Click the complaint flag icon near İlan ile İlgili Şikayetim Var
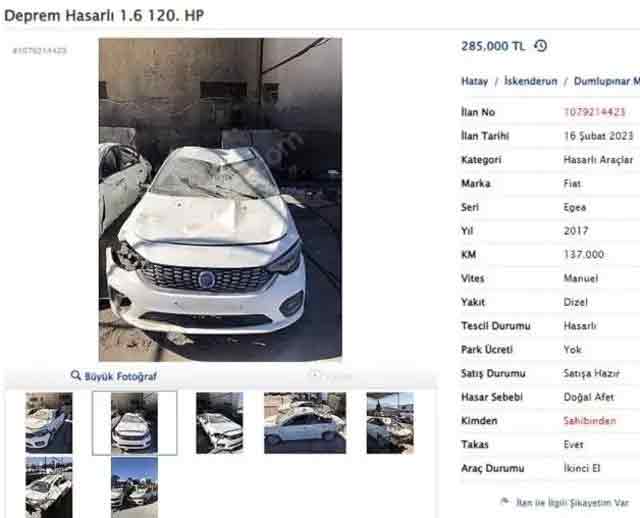Viewport: 640px width, 518px height. coord(505,501)
